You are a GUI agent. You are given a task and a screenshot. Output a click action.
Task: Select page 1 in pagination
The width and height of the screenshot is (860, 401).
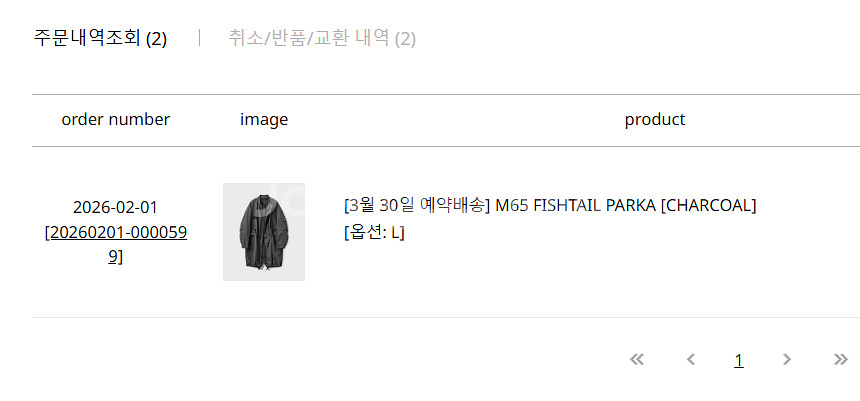739,361
